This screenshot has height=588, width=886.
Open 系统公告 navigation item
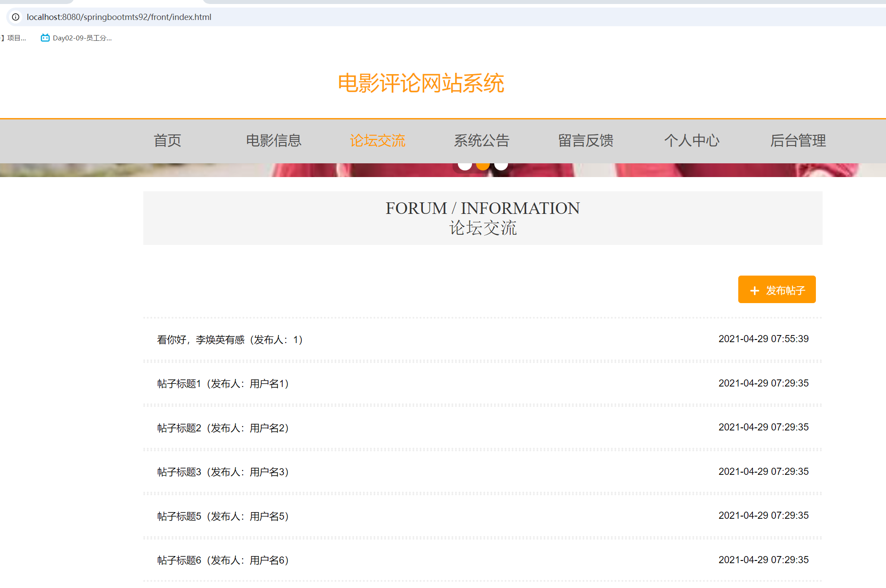pyautogui.click(x=481, y=141)
